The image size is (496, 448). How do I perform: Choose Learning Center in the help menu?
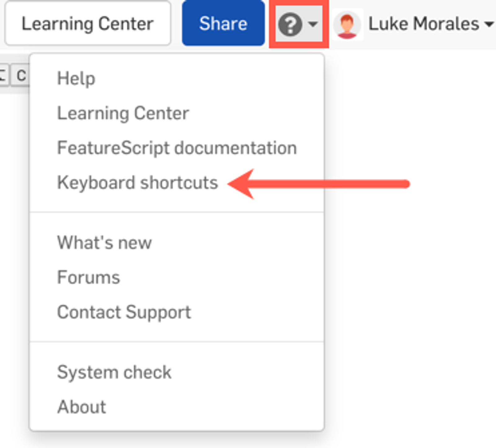[x=123, y=113]
